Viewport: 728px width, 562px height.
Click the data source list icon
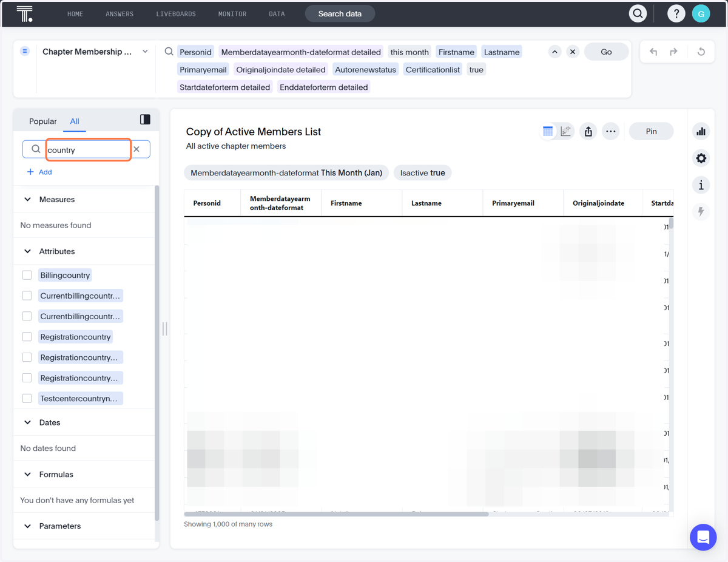point(25,52)
